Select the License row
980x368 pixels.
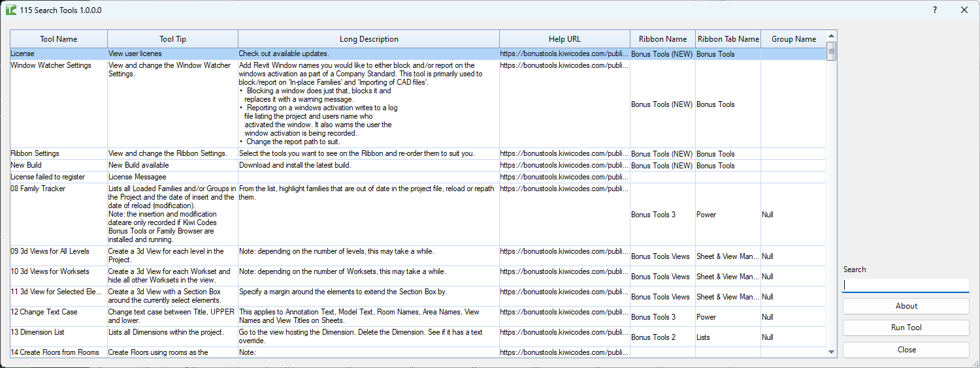click(x=418, y=54)
